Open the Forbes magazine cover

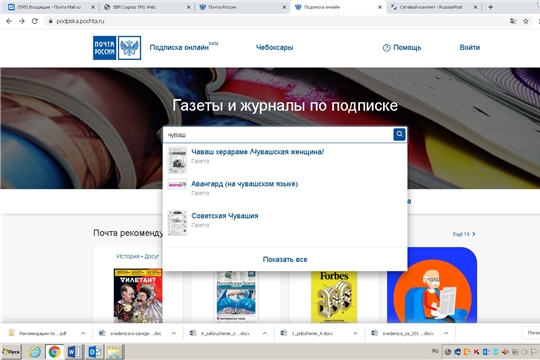coord(334,297)
